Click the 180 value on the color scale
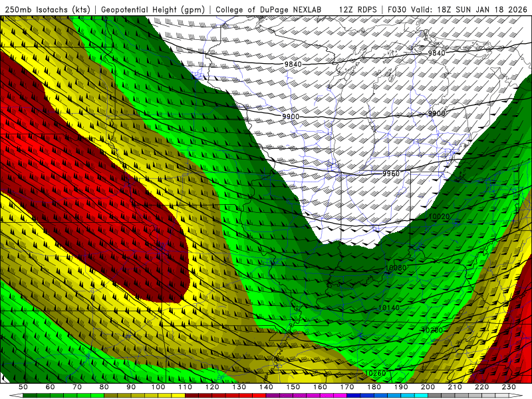This screenshot has height=399, width=532. (x=374, y=387)
